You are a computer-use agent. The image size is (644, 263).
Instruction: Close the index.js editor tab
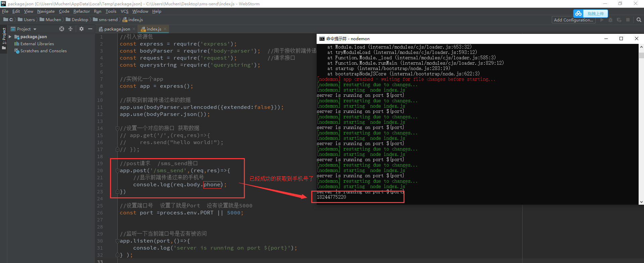[x=165, y=29]
